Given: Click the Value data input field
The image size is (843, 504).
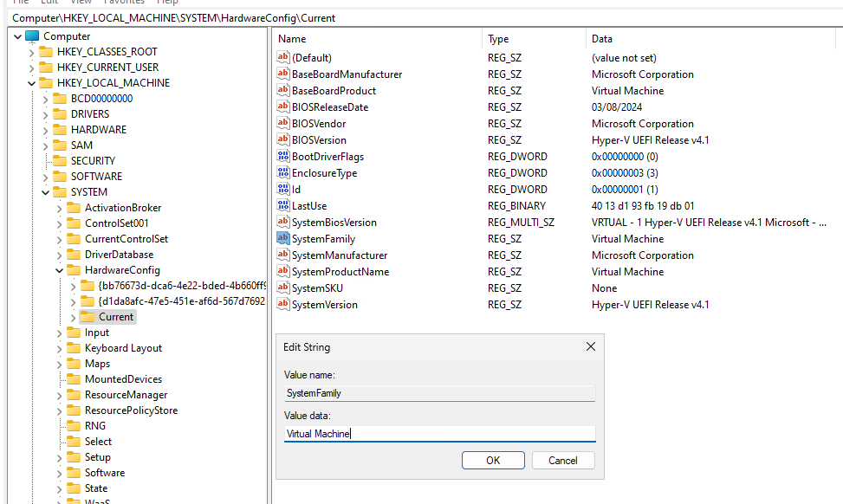Looking at the screenshot, I should (440, 434).
